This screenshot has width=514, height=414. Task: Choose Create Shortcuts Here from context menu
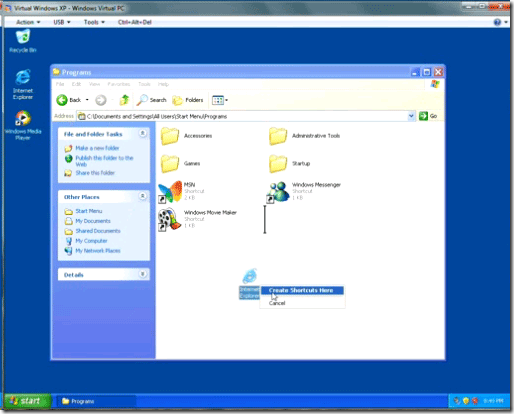302,290
